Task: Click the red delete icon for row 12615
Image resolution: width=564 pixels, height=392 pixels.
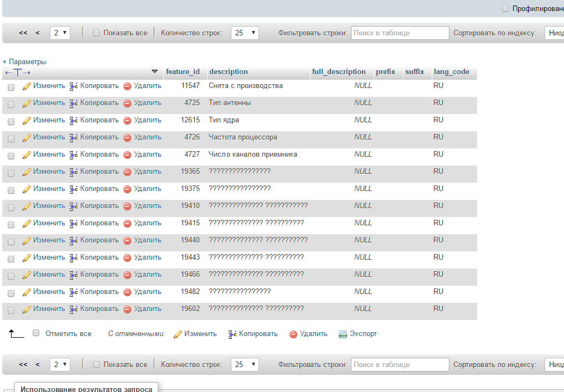Action: tap(127, 121)
